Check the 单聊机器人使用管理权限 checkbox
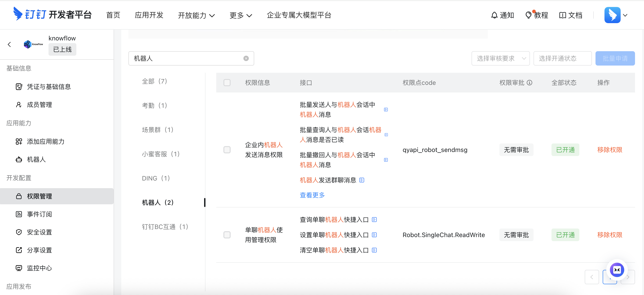Screen dimensions: 644x295 point(227,235)
